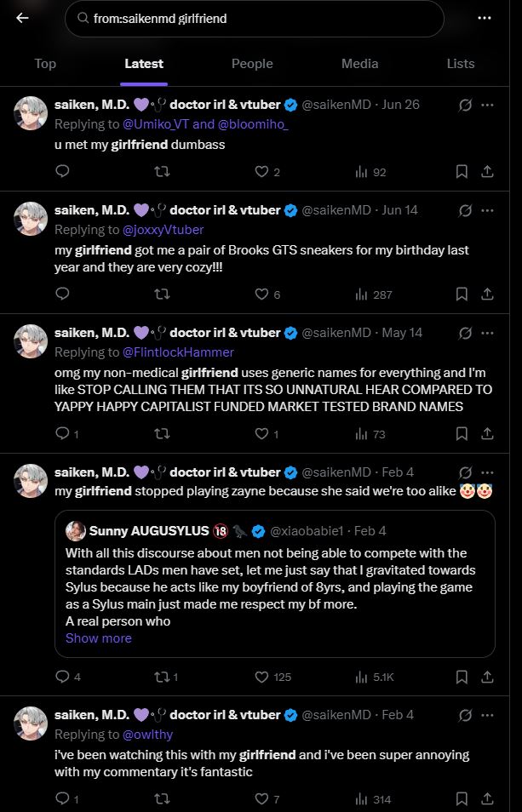Reply to the owlthy reply tweet

[x=62, y=798]
